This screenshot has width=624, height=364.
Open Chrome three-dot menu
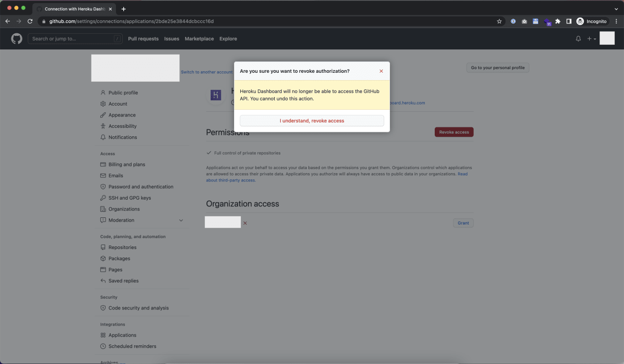coord(616,21)
